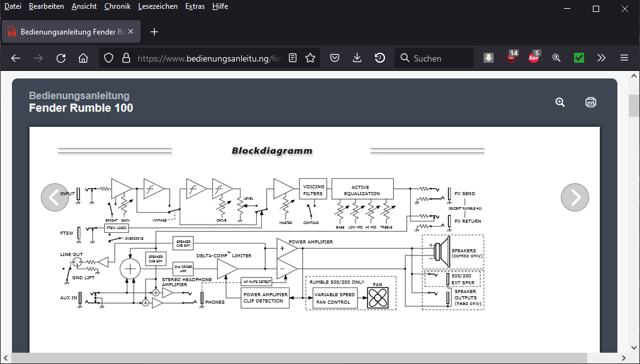Open the downloads panel

357,58
